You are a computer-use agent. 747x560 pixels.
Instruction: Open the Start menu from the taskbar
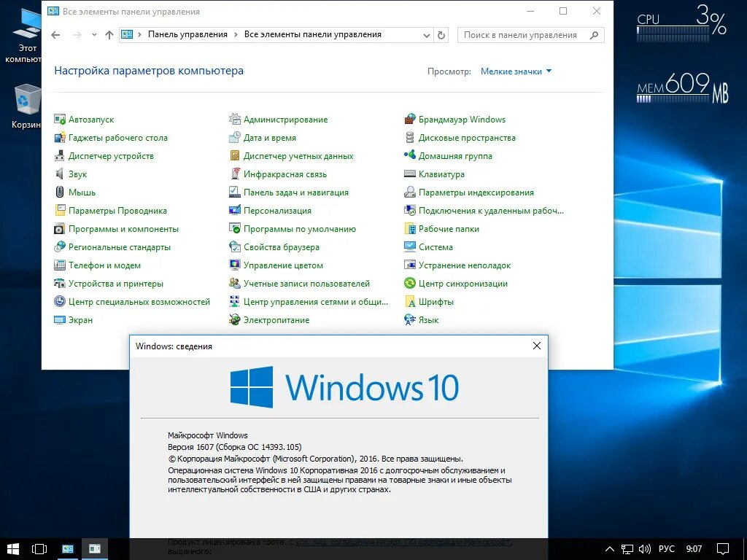[15, 548]
